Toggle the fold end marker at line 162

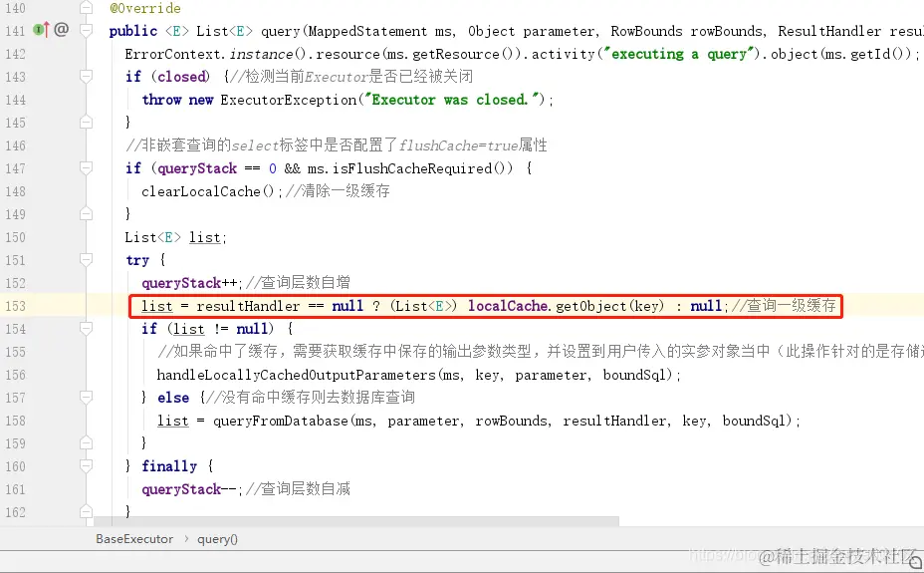[x=86, y=511]
